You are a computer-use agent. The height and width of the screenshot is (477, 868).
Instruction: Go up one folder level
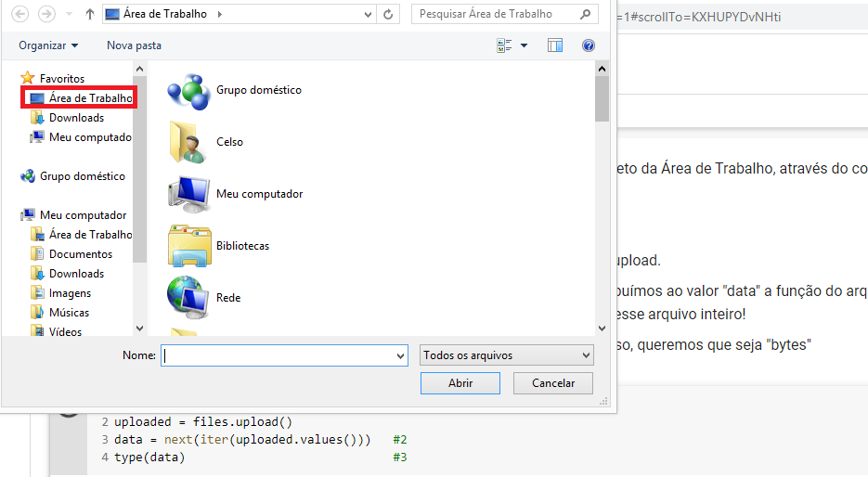click(90, 15)
